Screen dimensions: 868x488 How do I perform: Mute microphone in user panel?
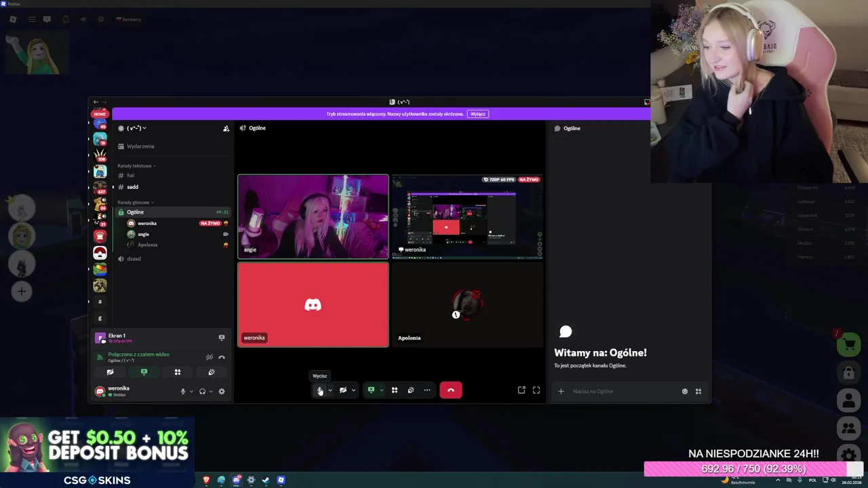[182, 392]
